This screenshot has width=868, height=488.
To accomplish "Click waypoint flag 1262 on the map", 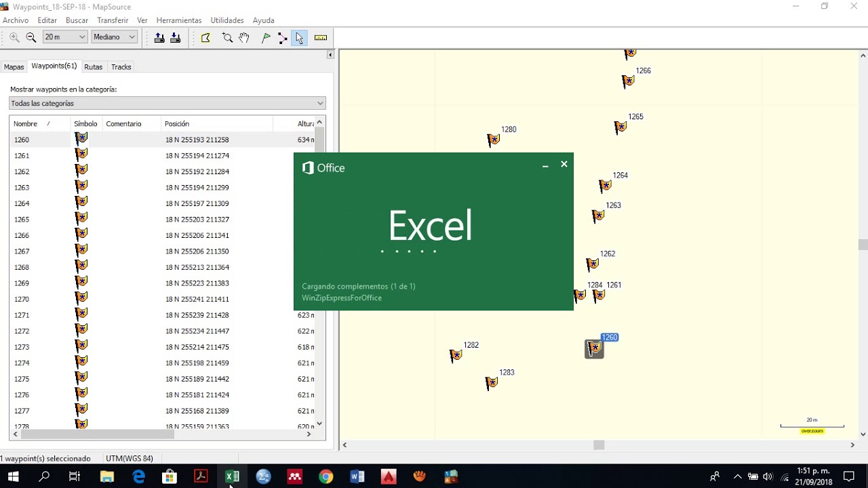I will (593, 264).
